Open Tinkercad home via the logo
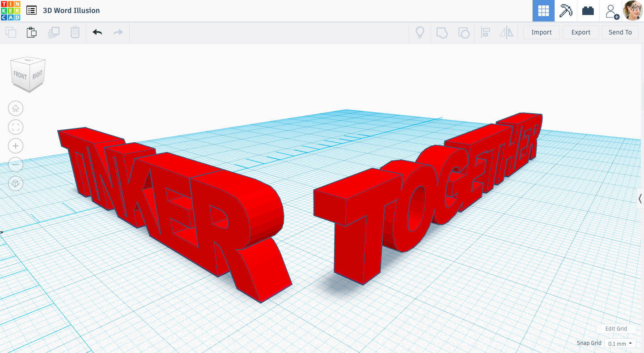 (x=10, y=10)
